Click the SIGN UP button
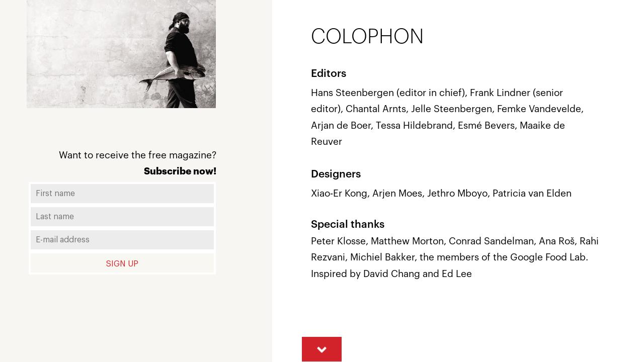The height and width of the screenshot is (362, 644). point(122,263)
